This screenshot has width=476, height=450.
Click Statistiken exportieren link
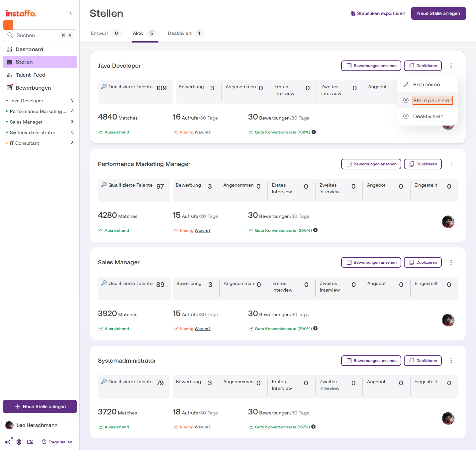click(x=378, y=13)
